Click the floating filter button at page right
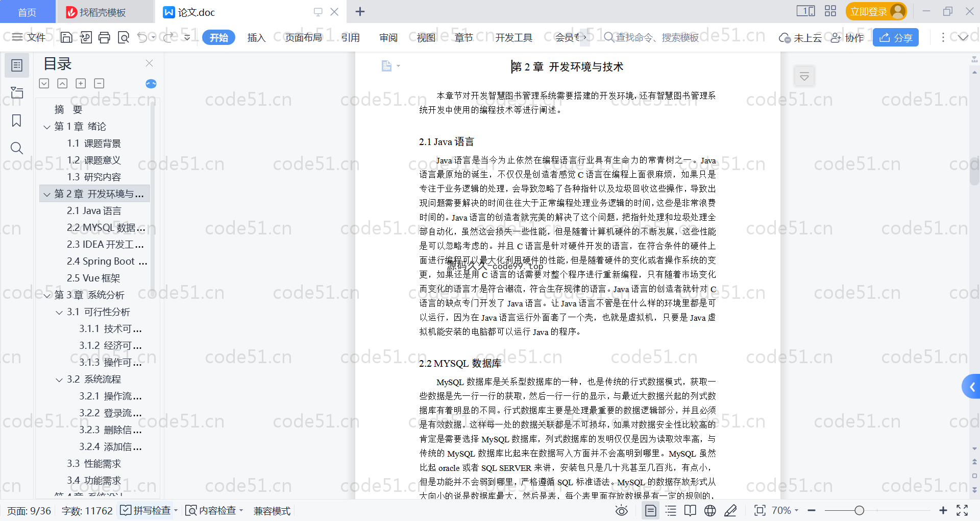Image resolution: width=980 pixels, height=521 pixels. [x=804, y=77]
